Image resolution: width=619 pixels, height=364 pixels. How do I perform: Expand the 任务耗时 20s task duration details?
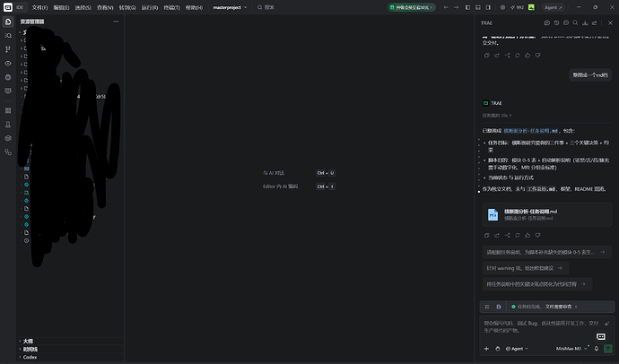[x=497, y=116]
